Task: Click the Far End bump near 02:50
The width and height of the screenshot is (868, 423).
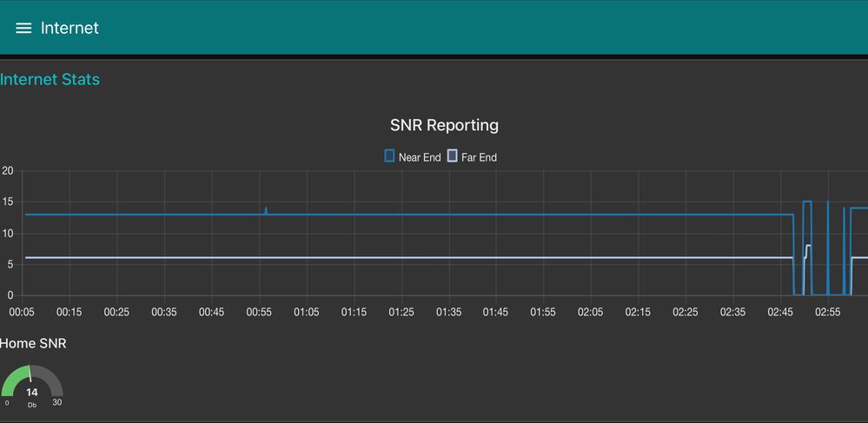Action: (808, 247)
